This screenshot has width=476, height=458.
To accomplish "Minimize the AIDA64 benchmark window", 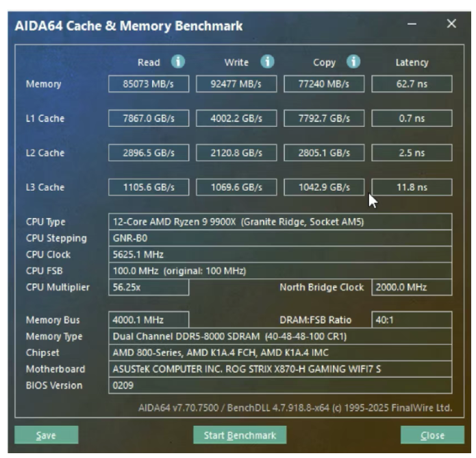I will coord(412,24).
